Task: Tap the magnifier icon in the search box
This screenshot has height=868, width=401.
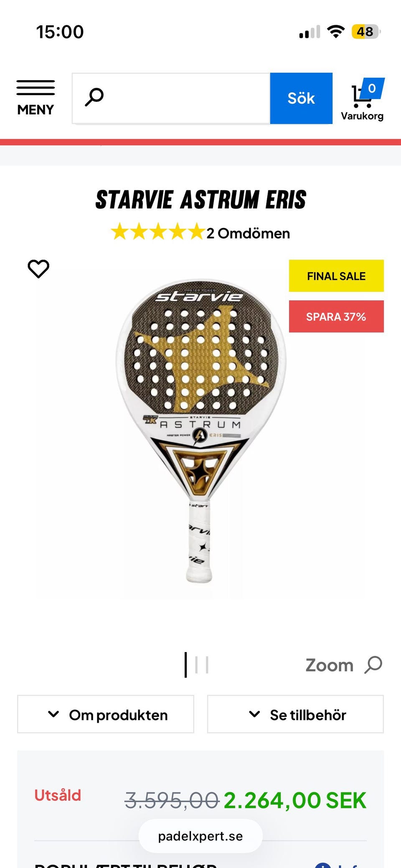Action: (x=94, y=97)
